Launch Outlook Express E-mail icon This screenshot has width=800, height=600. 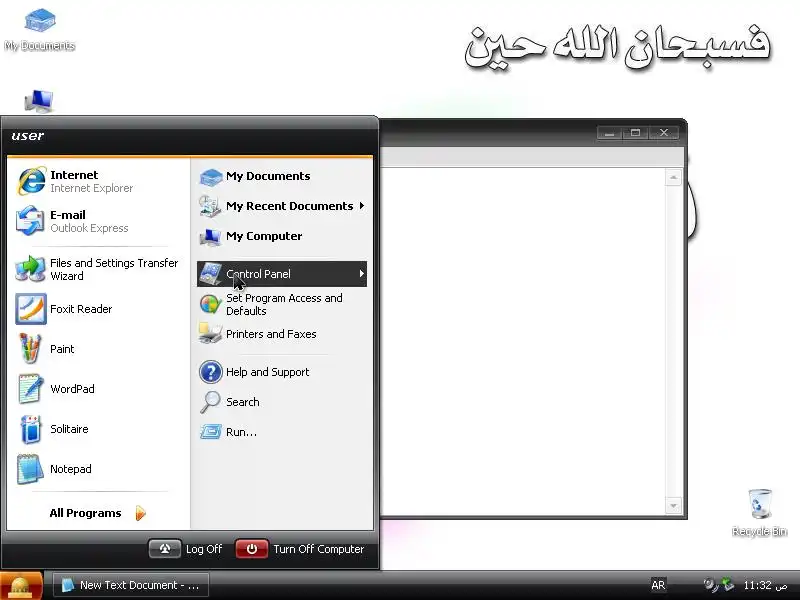pos(31,221)
